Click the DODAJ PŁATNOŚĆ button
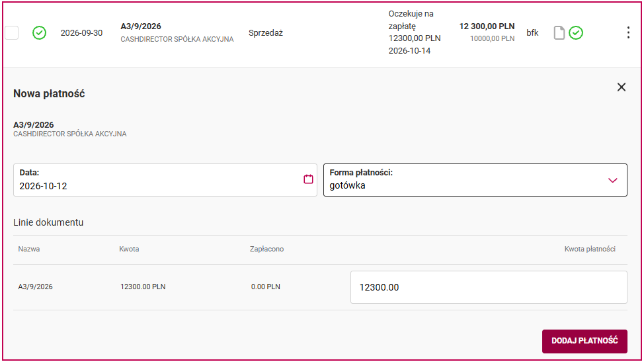The image size is (644, 362). pos(584,341)
